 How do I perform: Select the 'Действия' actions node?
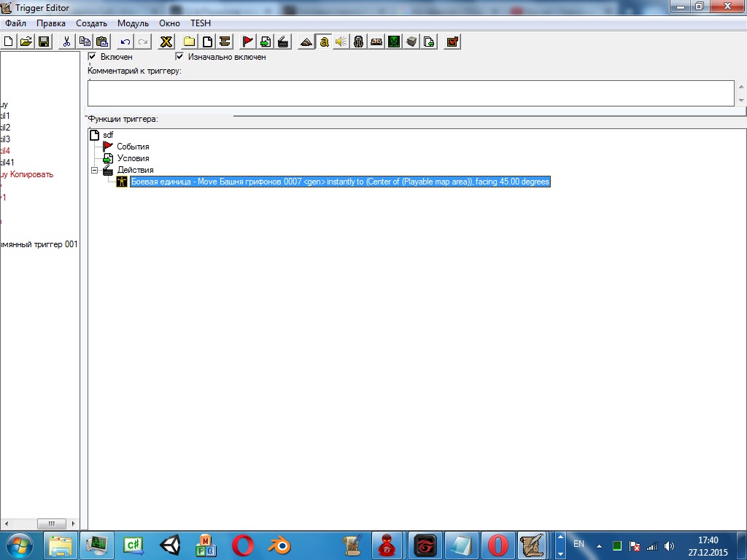pyautogui.click(x=135, y=170)
